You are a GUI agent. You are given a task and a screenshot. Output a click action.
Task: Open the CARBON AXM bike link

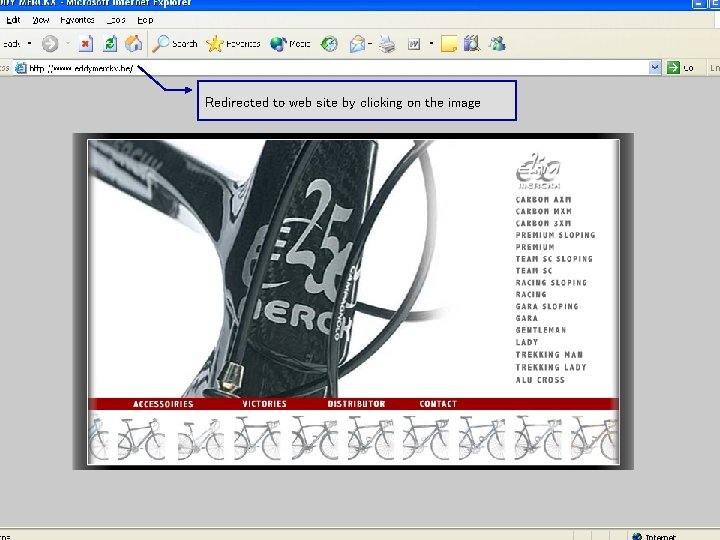[x=543, y=200]
